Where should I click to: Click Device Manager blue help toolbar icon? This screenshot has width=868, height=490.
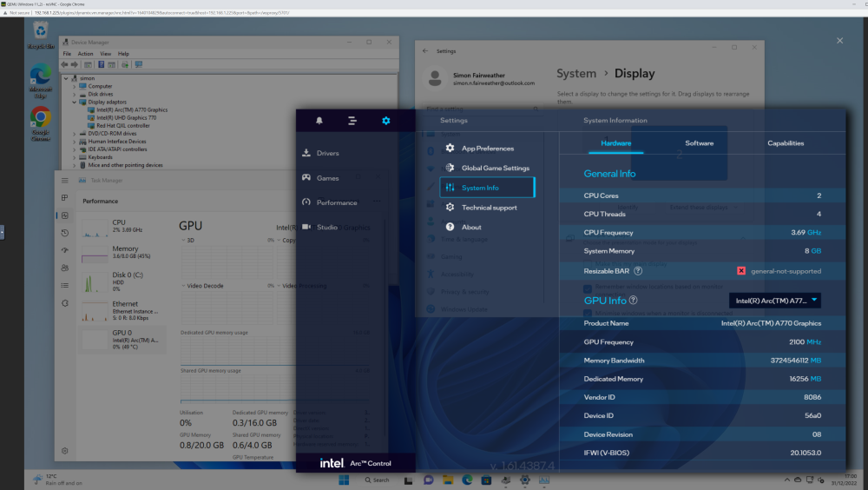102,64
